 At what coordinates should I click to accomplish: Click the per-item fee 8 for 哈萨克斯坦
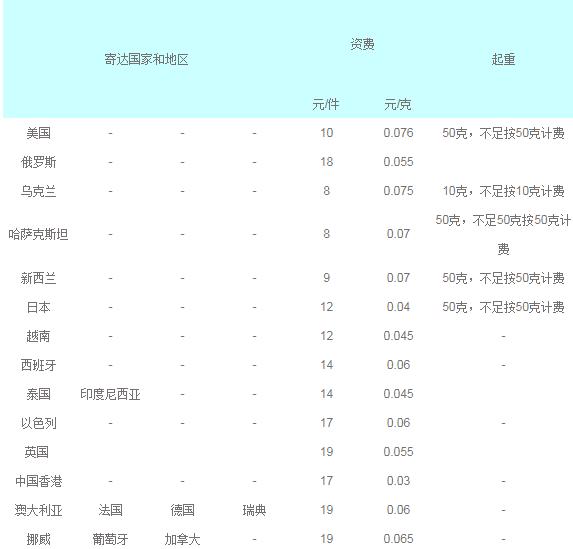326,234
